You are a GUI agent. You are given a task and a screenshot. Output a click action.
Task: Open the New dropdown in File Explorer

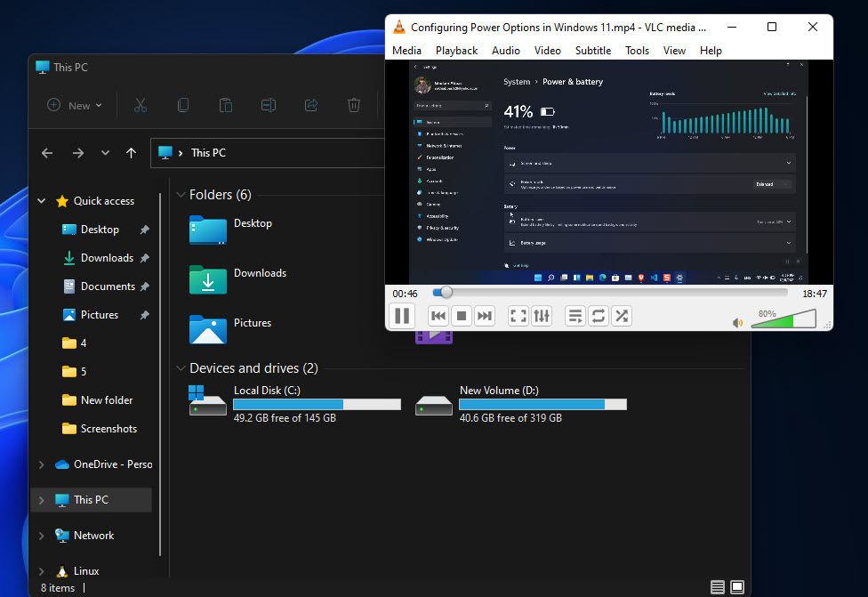(75, 105)
